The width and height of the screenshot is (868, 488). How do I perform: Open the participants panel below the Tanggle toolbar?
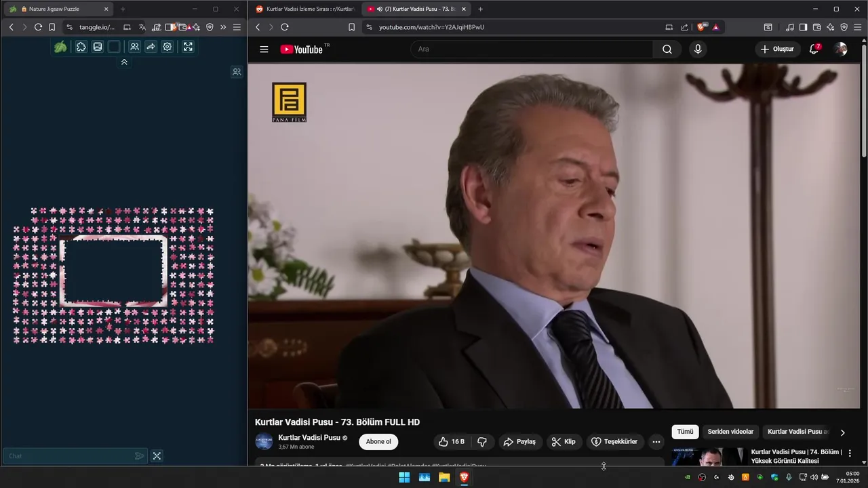[x=237, y=72]
